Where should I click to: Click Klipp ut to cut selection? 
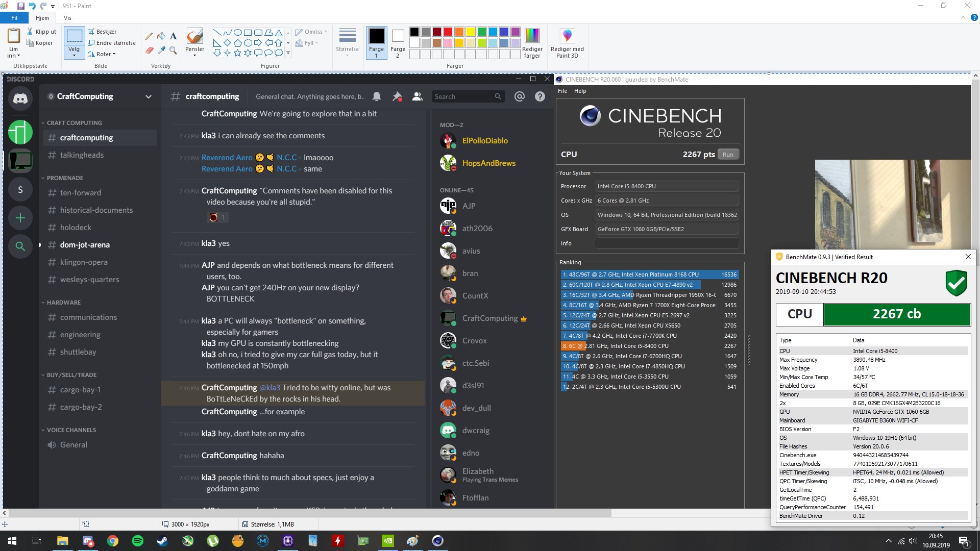tap(42, 32)
